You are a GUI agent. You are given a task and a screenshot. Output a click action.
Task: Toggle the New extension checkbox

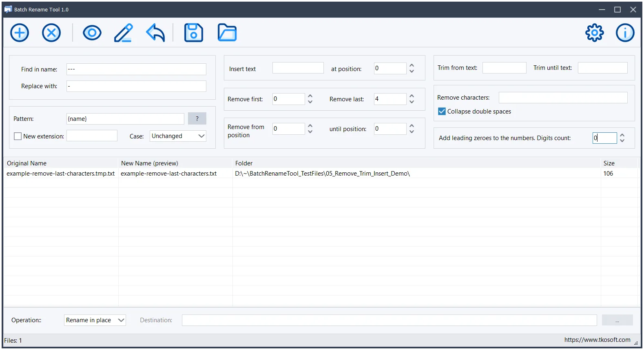tap(18, 136)
